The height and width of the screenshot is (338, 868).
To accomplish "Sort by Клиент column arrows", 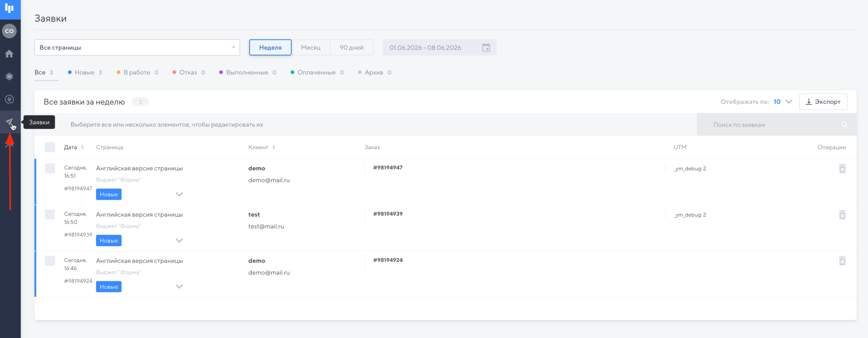I will point(274,147).
